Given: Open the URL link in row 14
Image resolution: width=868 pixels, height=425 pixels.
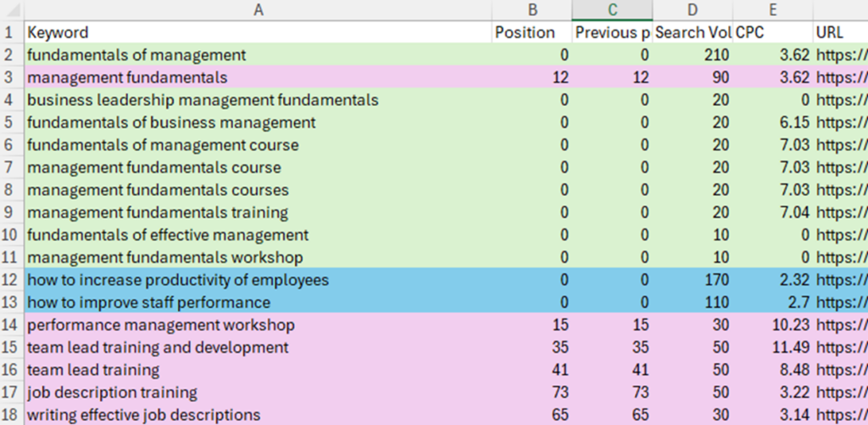Looking at the screenshot, I should tap(841, 325).
